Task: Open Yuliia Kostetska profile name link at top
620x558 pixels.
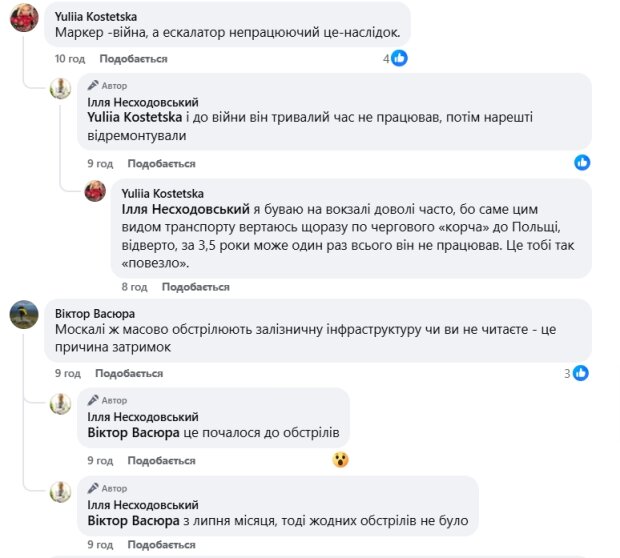Action: coord(97,16)
